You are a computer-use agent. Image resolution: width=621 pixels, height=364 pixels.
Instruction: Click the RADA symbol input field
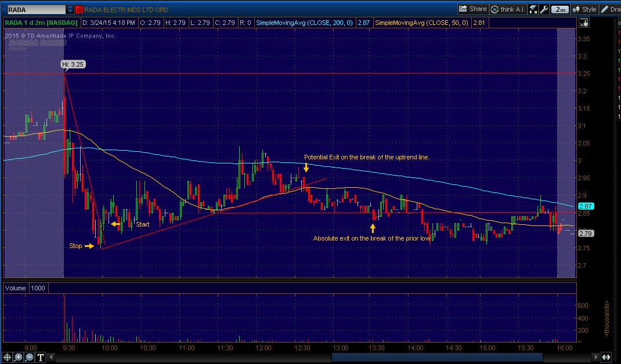tap(35, 9)
